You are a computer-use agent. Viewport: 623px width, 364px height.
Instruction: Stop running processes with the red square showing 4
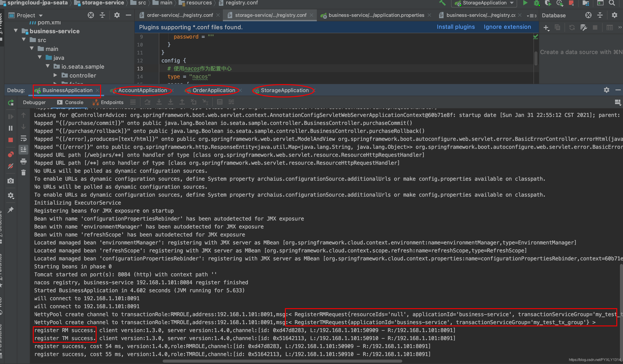(x=571, y=3)
